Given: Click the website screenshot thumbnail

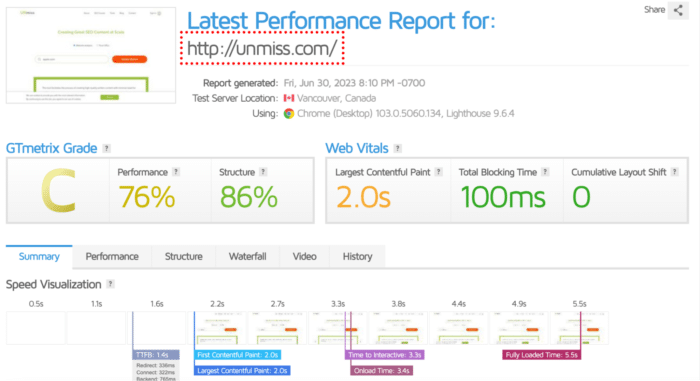Looking at the screenshot, I should 91,55.
